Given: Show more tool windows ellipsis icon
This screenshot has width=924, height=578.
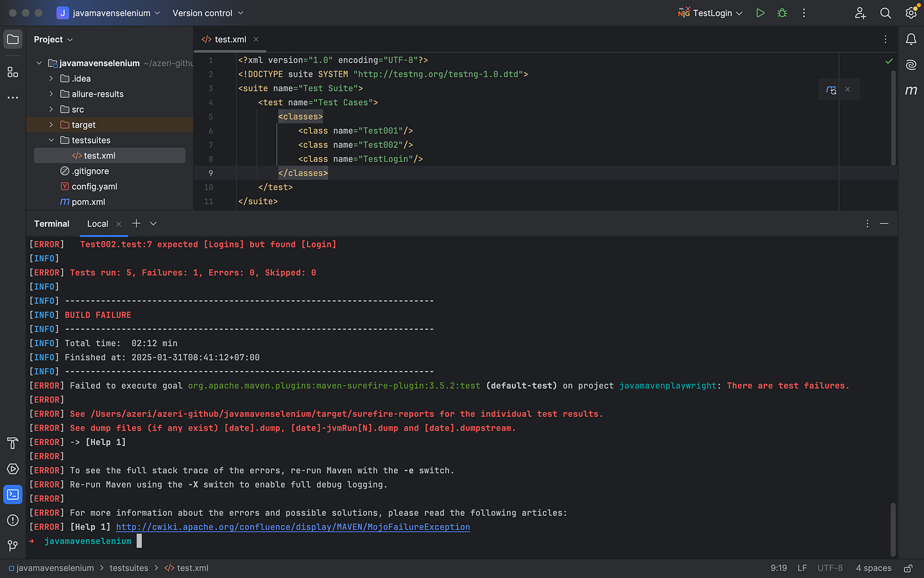Looking at the screenshot, I should click(13, 97).
